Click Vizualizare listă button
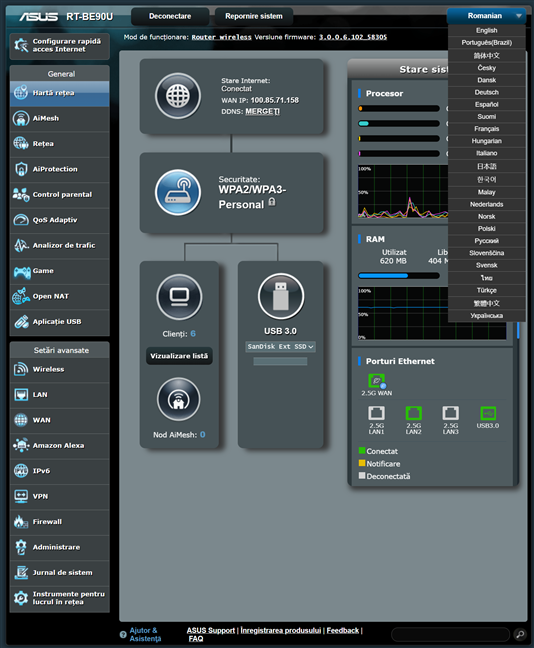The height and width of the screenshot is (648, 534). tap(179, 356)
